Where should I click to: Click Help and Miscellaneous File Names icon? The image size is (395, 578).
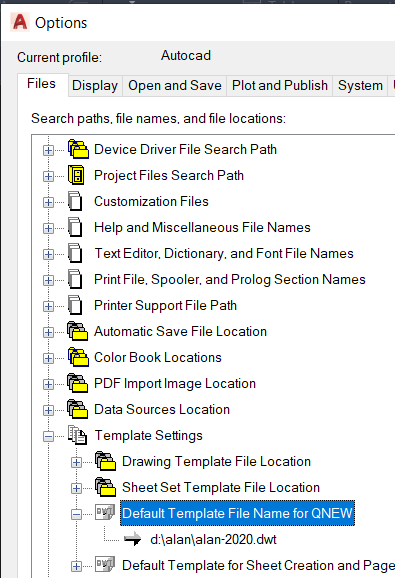pyautogui.click(x=76, y=227)
